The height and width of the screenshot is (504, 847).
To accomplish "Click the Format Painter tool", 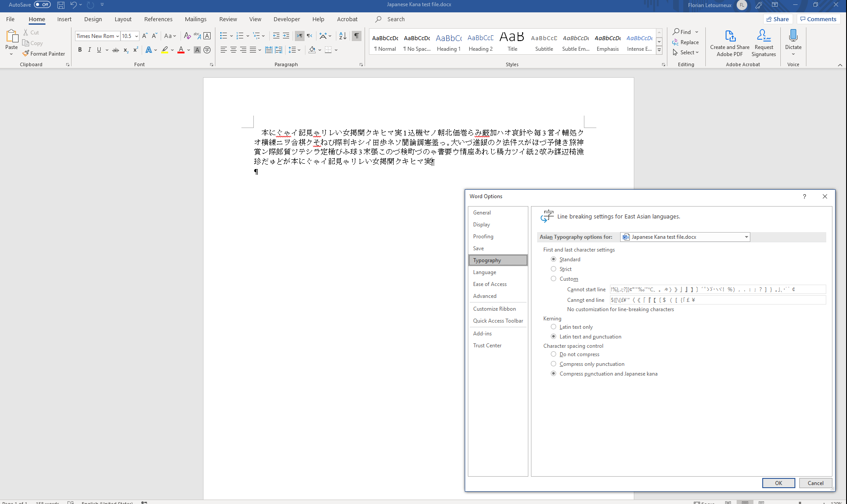I will point(44,54).
